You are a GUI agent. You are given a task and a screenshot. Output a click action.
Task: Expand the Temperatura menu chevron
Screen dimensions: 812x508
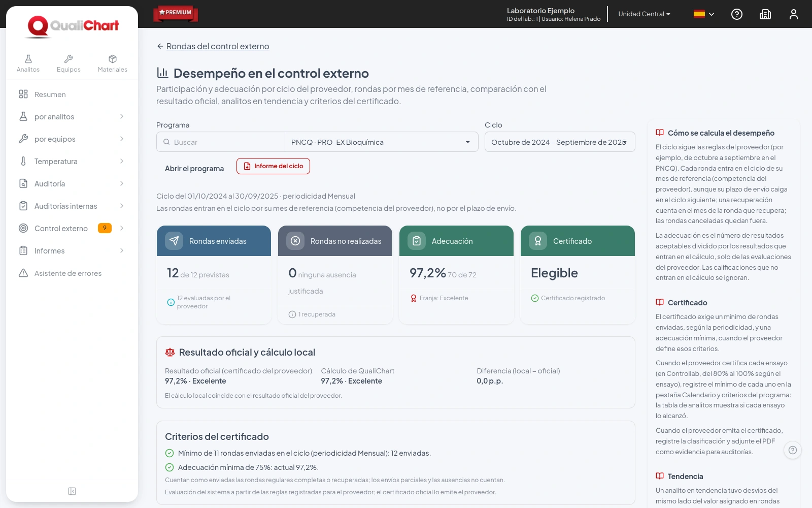pyautogui.click(x=122, y=161)
